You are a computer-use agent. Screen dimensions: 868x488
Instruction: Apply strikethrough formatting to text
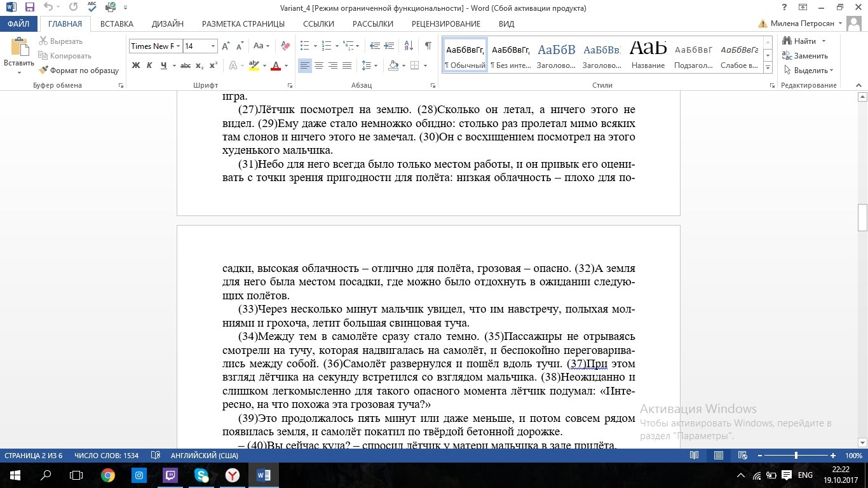pyautogui.click(x=186, y=65)
